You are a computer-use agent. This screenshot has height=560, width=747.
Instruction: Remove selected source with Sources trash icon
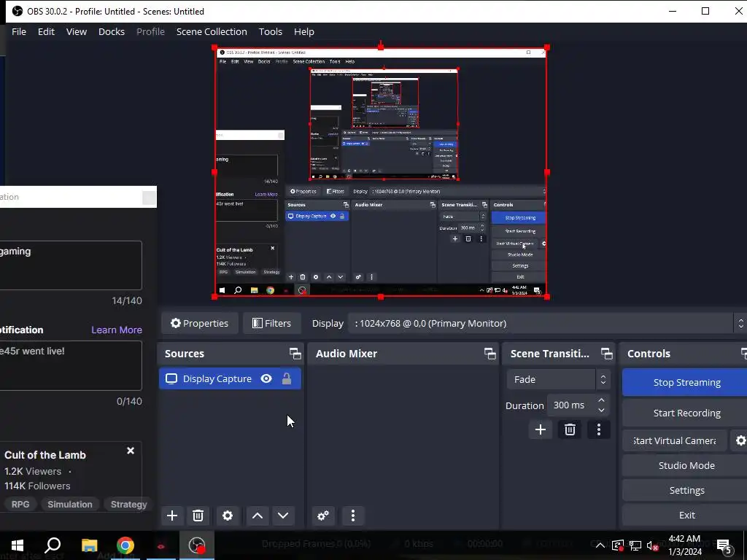pos(198,516)
